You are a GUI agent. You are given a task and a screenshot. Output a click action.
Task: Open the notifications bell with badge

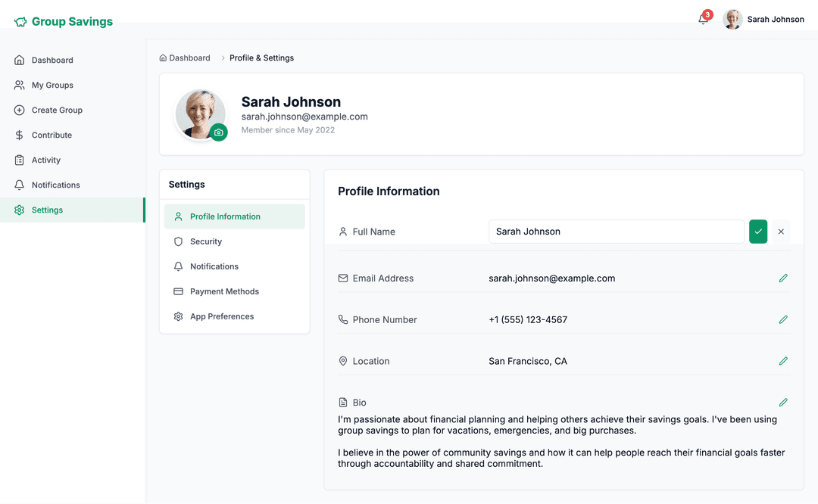coord(702,19)
